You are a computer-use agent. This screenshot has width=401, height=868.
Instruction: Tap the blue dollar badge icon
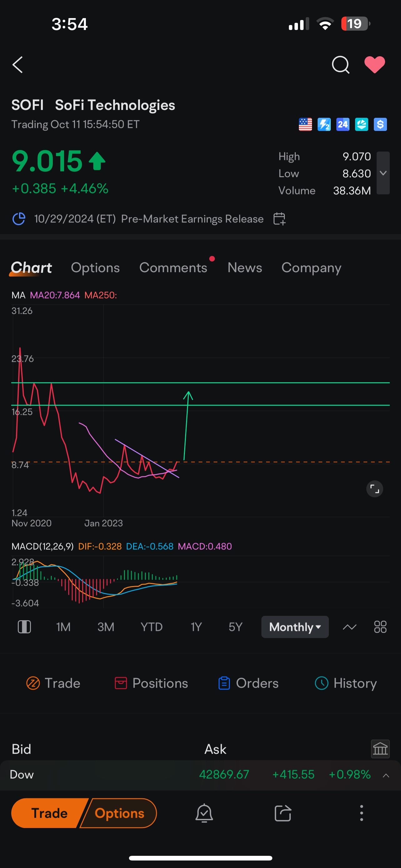click(x=380, y=124)
